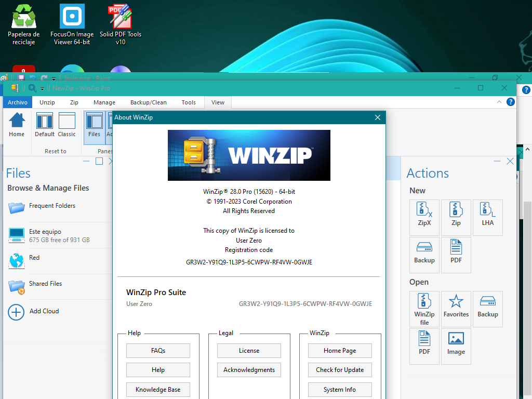Close the About WinZip dialog
The height and width of the screenshot is (399, 532).
tap(378, 117)
